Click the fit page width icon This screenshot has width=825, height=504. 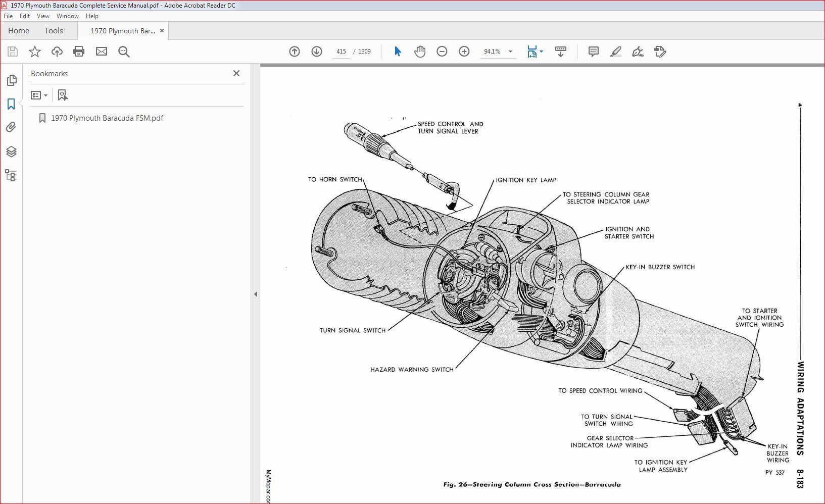click(x=532, y=52)
